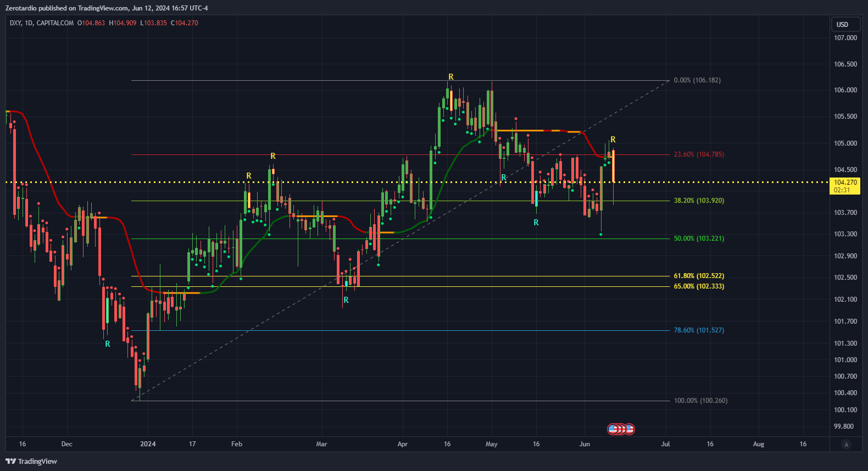Image resolution: width=868 pixels, height=471 pixels.
Task: Click the 102.100 price axis label
Action: 845,300
